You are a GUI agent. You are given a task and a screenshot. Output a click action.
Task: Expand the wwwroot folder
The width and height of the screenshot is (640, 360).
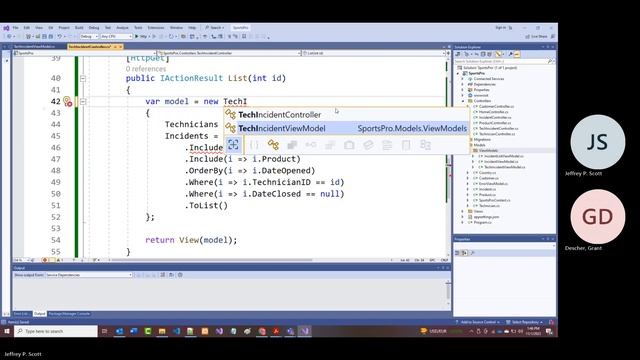coord(463,95)
